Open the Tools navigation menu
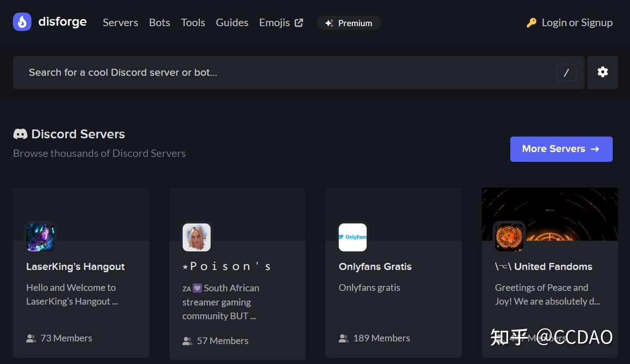The height and width of the screenshot is (364, 630). pos(193,22)
